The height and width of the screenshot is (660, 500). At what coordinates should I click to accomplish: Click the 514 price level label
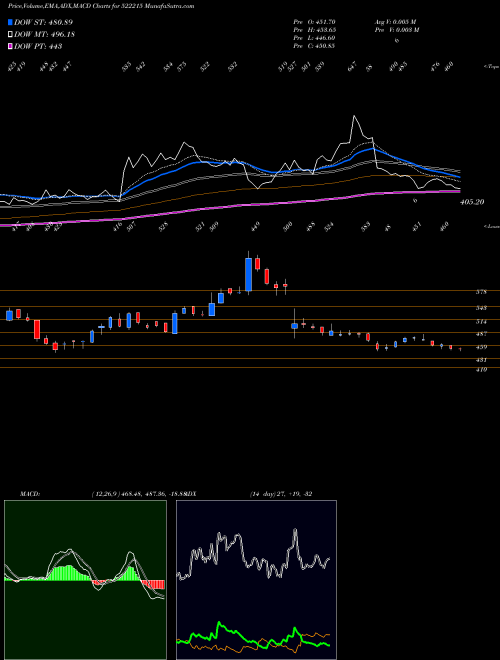[x=481, y=322]
